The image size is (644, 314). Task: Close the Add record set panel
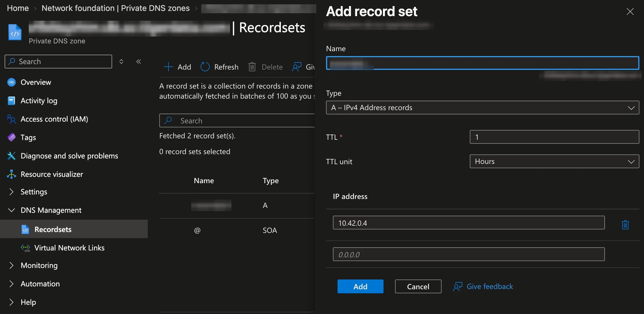coord(630,12)
